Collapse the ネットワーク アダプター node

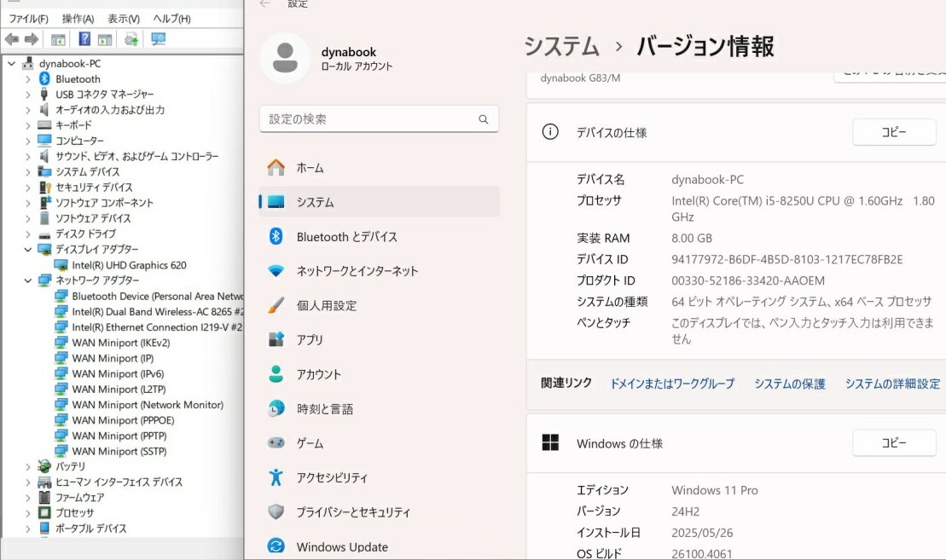28,280
